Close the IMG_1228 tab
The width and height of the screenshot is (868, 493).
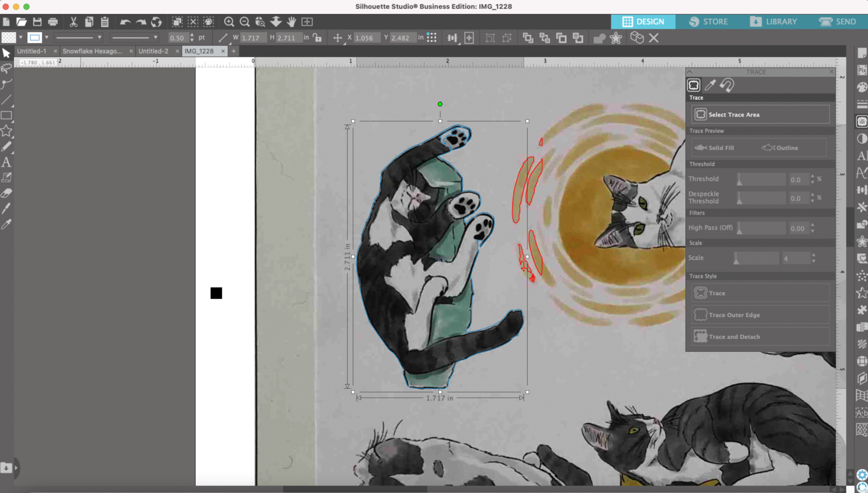pos(223,51)
